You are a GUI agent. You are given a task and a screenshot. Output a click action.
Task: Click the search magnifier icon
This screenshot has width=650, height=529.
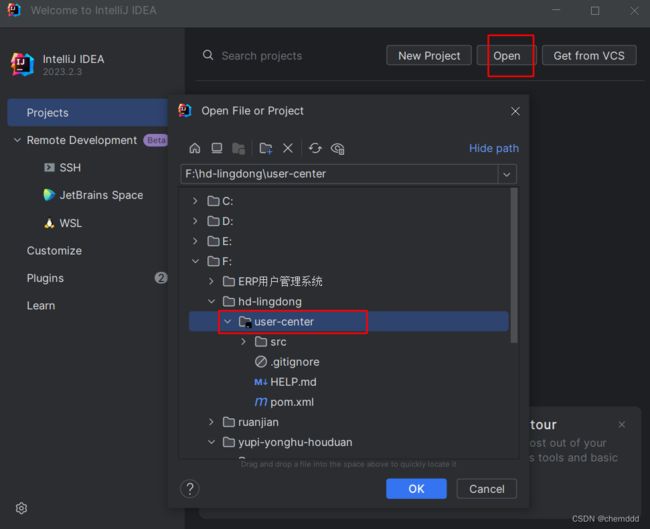tap(208, 55)
